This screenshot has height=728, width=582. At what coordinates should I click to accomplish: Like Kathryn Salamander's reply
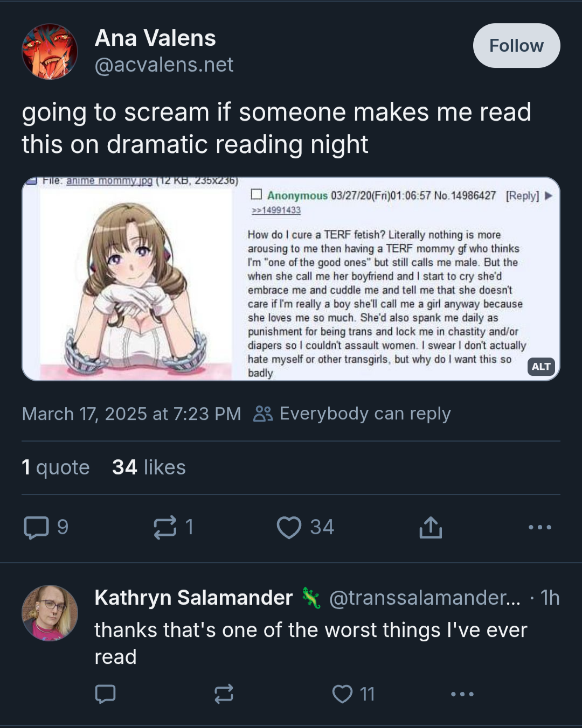coord(342,694)
